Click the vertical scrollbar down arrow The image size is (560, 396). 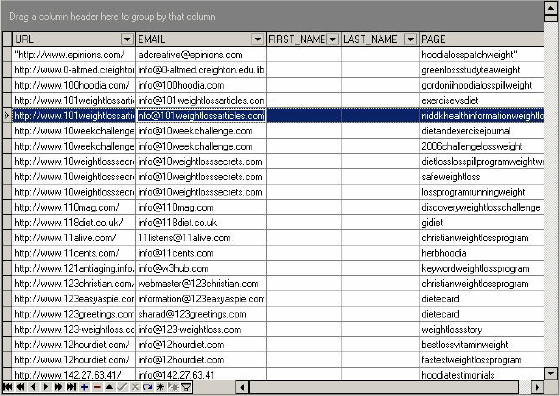tap(551, 374)
